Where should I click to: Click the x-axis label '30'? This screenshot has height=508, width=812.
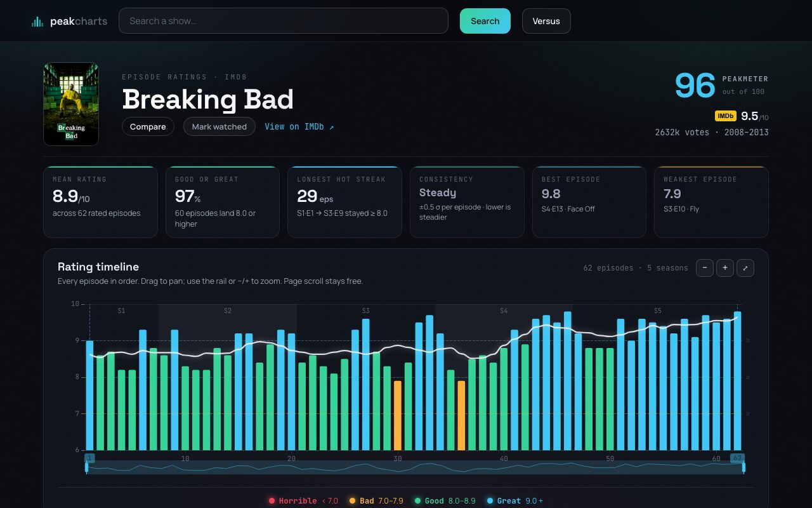click(398, 458)
